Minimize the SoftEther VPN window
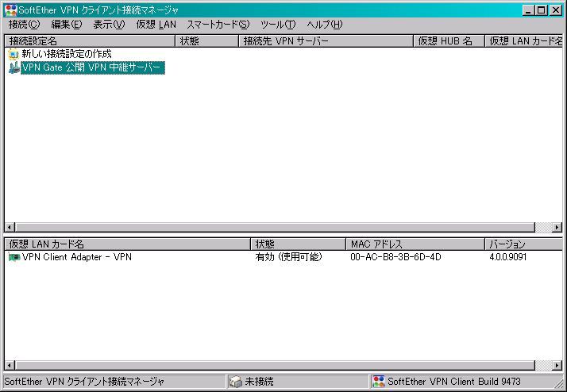This screenshot has width=567, height=392. (529, 10)
